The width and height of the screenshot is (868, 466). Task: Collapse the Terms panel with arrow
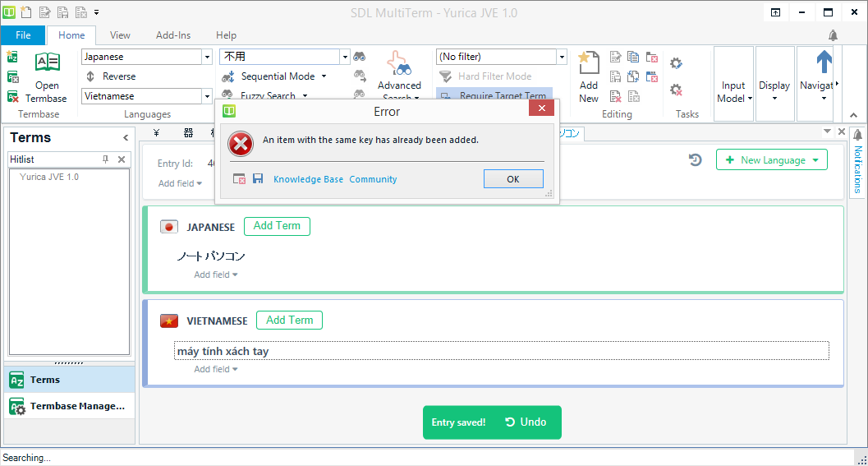click(126, 137)
